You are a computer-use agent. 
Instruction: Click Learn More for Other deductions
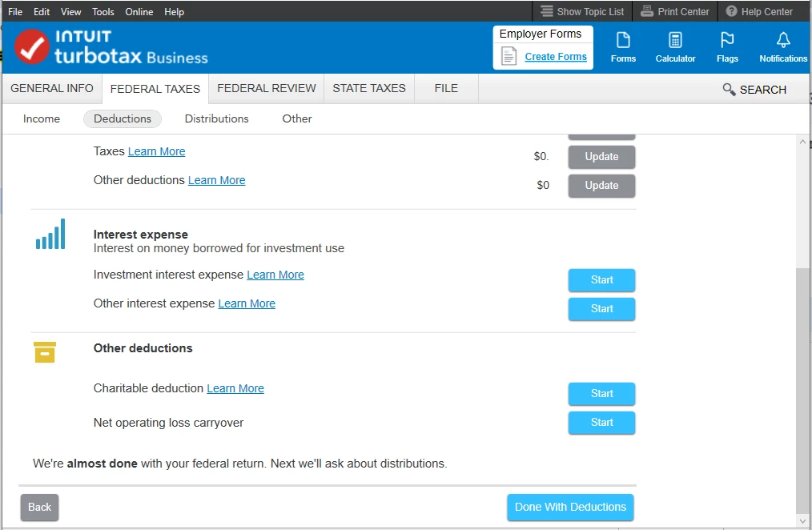(216, 180)
